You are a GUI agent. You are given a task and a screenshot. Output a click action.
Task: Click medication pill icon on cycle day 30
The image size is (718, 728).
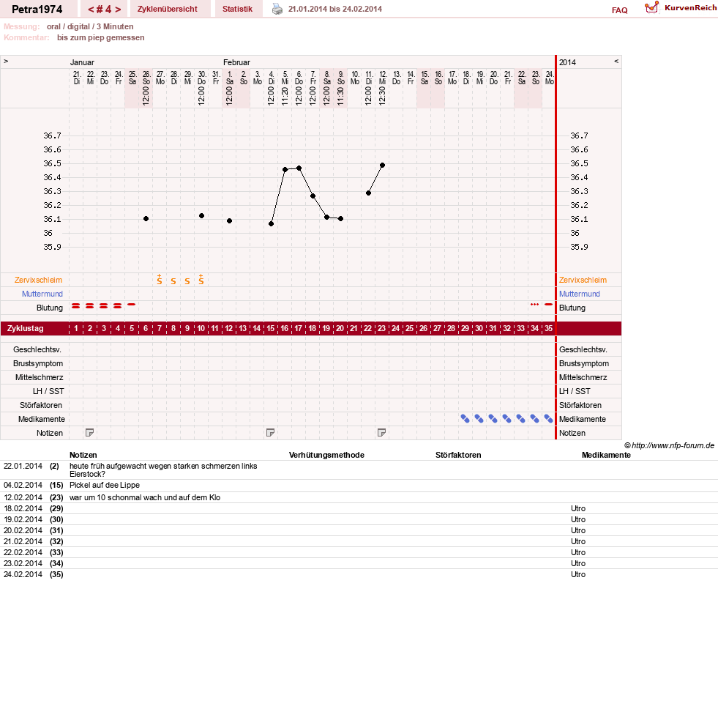coord(479,419)
